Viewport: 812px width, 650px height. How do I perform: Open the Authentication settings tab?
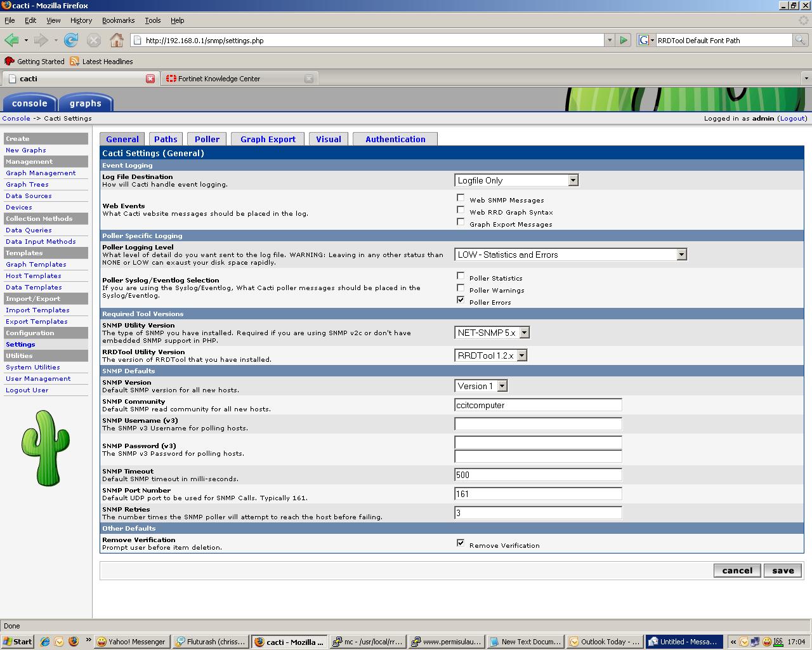pyautogui.click(x=395, y=139)
